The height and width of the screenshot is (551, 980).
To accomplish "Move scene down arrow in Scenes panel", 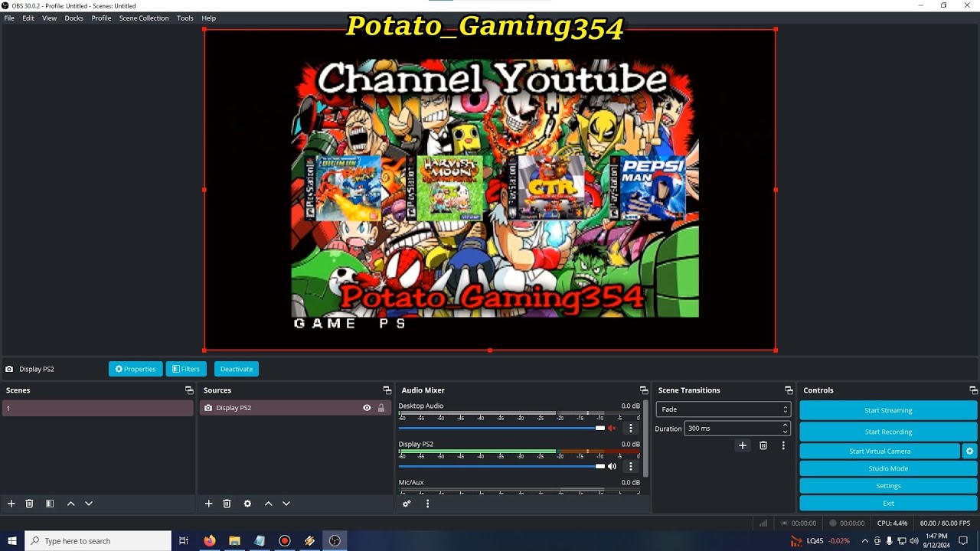I will (x=89, y=504).
